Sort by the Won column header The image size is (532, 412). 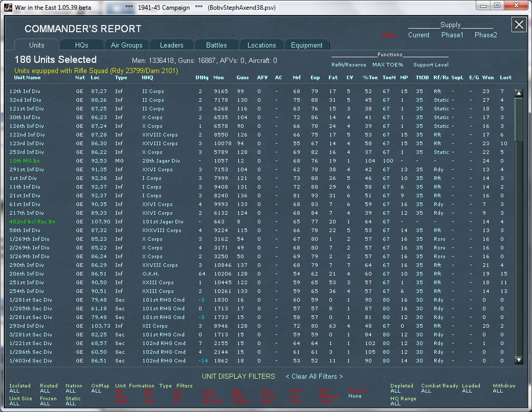488,78
